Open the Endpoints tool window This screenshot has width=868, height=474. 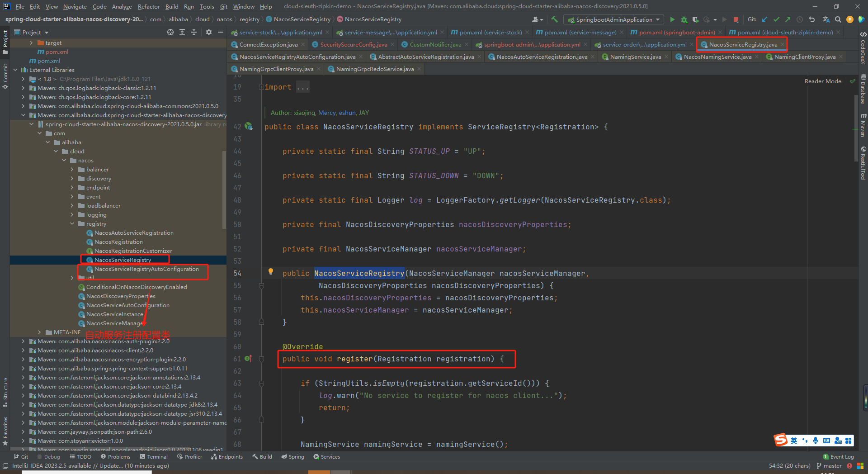tap(226, 457)
